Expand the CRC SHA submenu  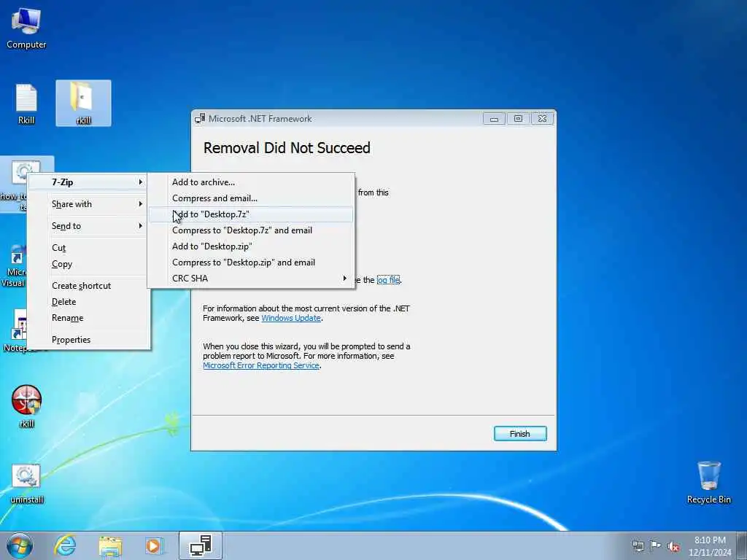click(x=251, y=279)
